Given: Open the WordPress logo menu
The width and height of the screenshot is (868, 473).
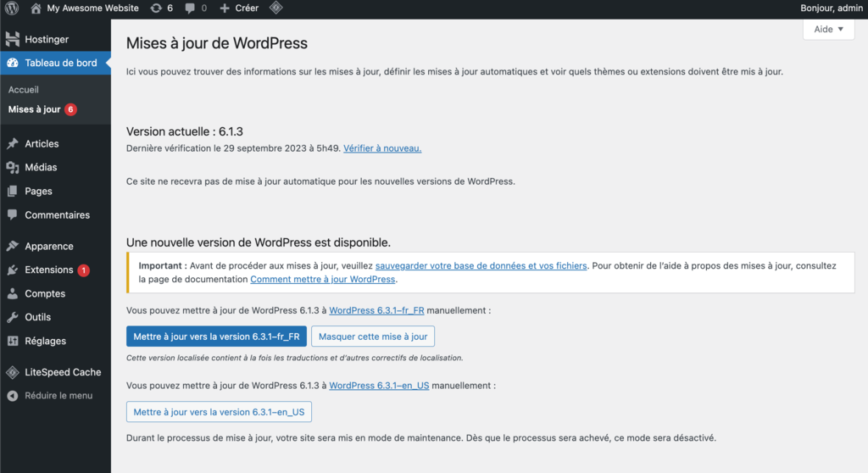Looking at the screenshot, I should (x=12, y=8).
